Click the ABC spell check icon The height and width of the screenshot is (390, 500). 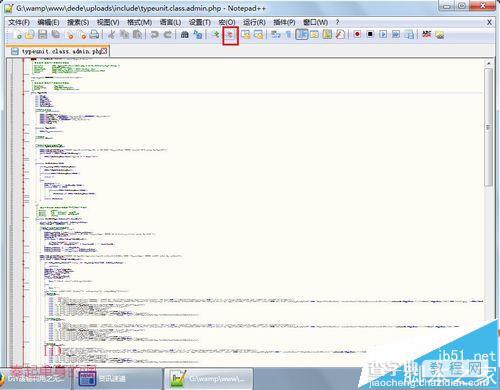(427, 35)
